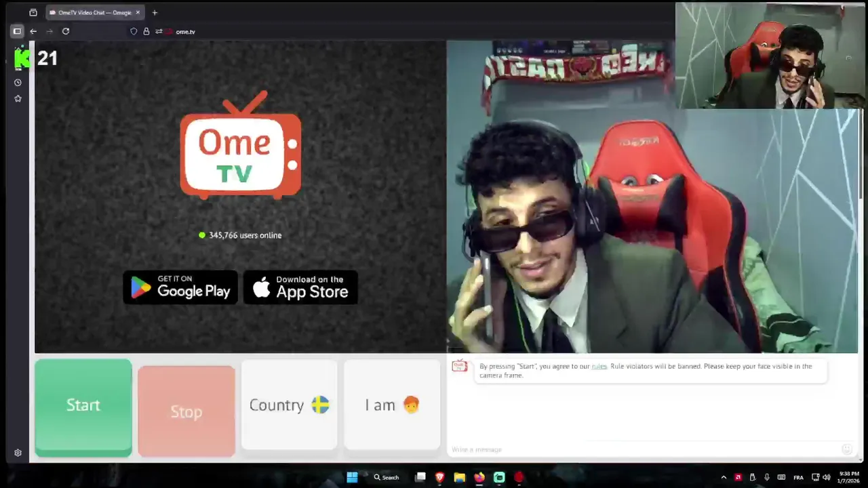Open the network tray icon
Screen dimensions: 868x488
pos(816,477)
